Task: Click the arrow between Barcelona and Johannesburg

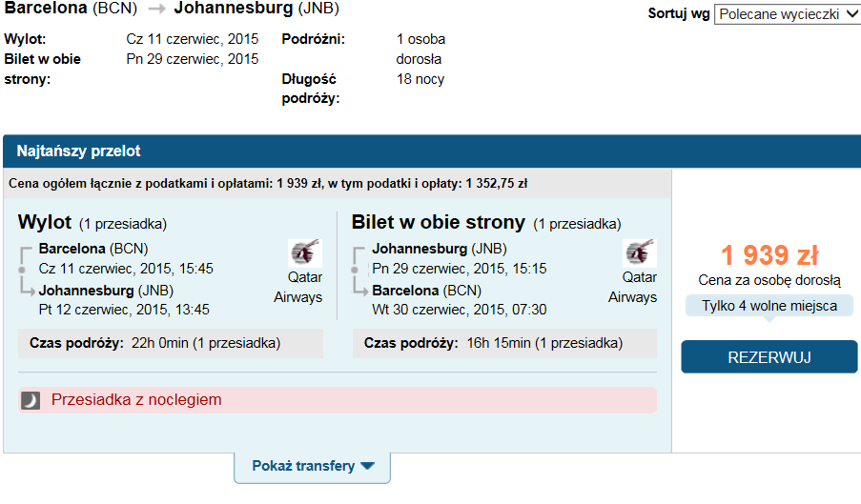Action: click(156, 10)
